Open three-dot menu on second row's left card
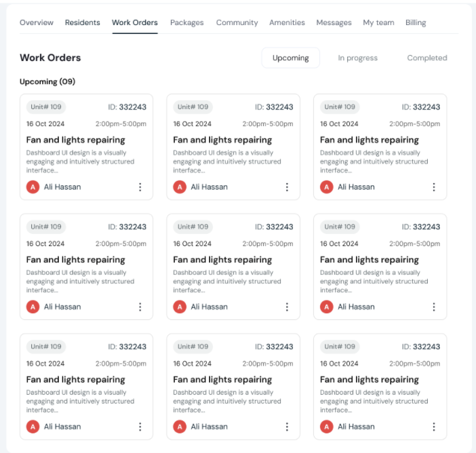 pos(140,307)
